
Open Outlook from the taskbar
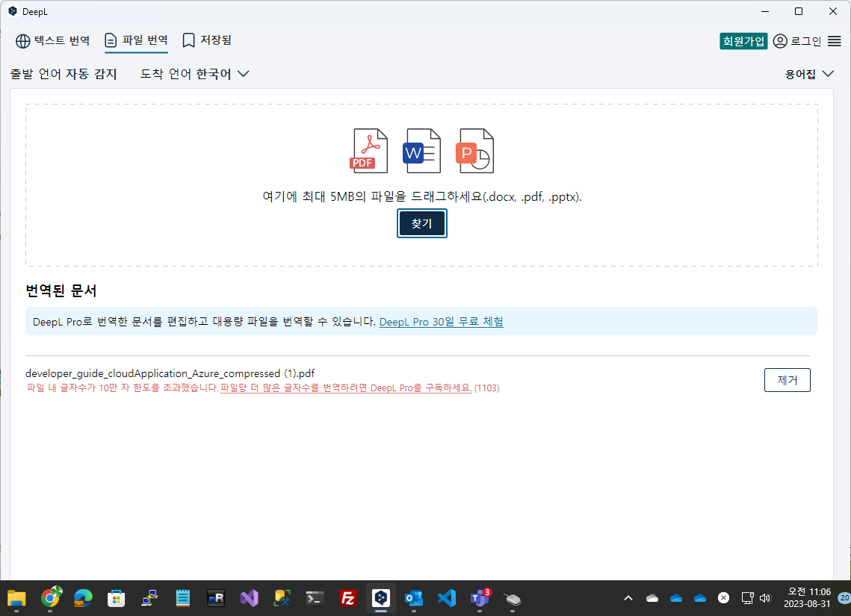click(414, 598)
